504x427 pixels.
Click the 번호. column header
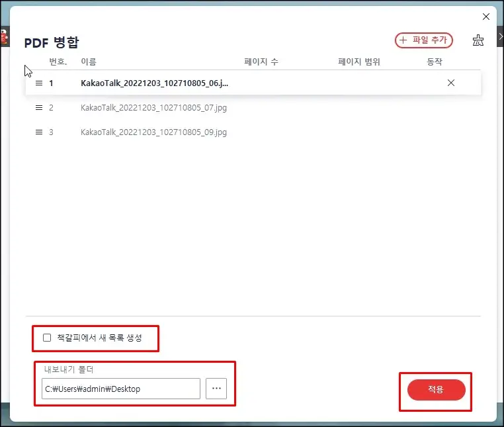point(58,62)
